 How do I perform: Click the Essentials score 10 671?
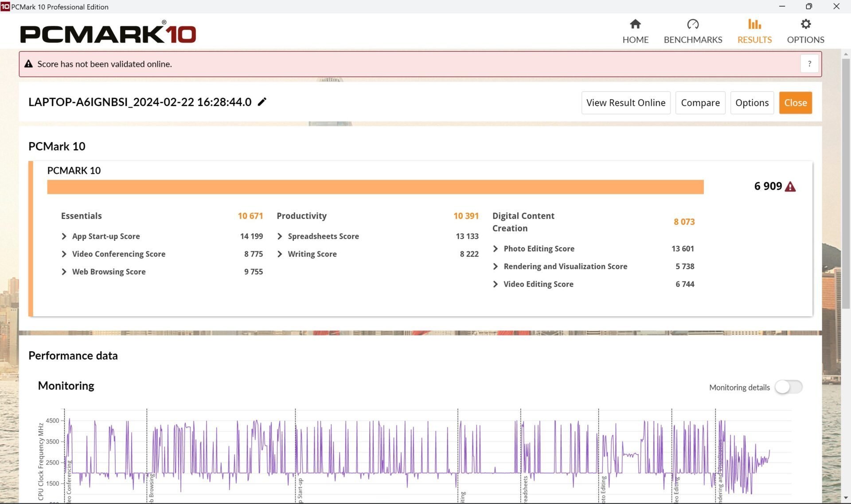click(x=250, y=216)
